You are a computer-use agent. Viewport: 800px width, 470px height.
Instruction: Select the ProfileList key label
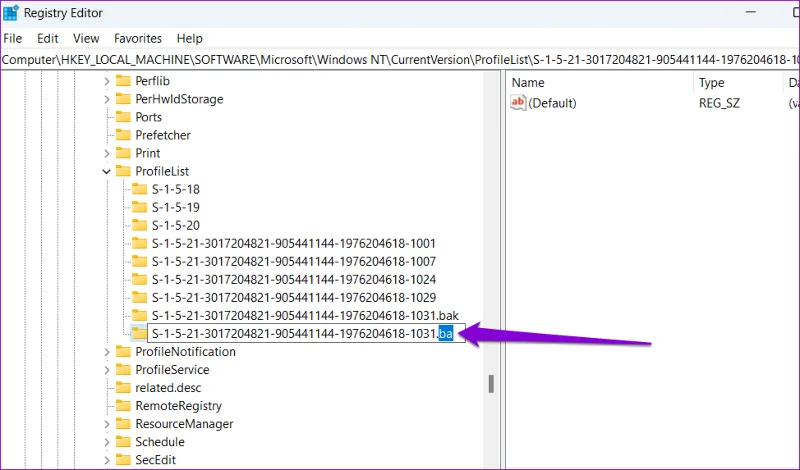pos(162,171)
